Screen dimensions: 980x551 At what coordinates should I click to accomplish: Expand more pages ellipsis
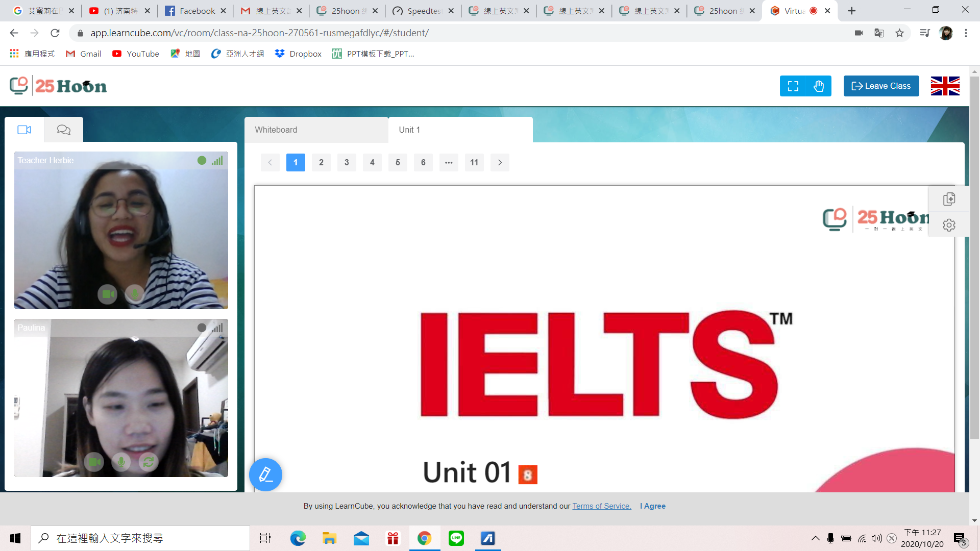[449, 162]
